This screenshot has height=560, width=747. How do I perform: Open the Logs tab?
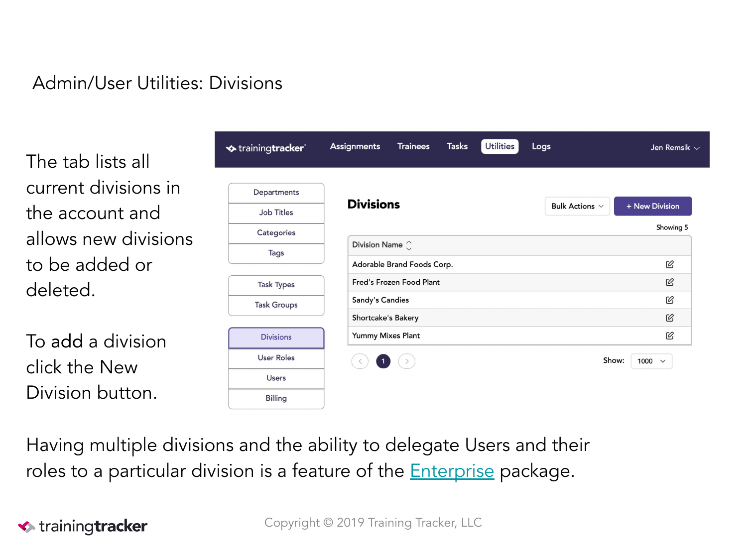[541, 146]
